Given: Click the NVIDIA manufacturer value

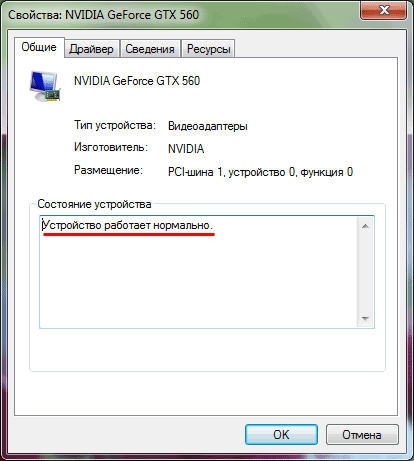Looking at the screenshot, I should pos(186,149).
